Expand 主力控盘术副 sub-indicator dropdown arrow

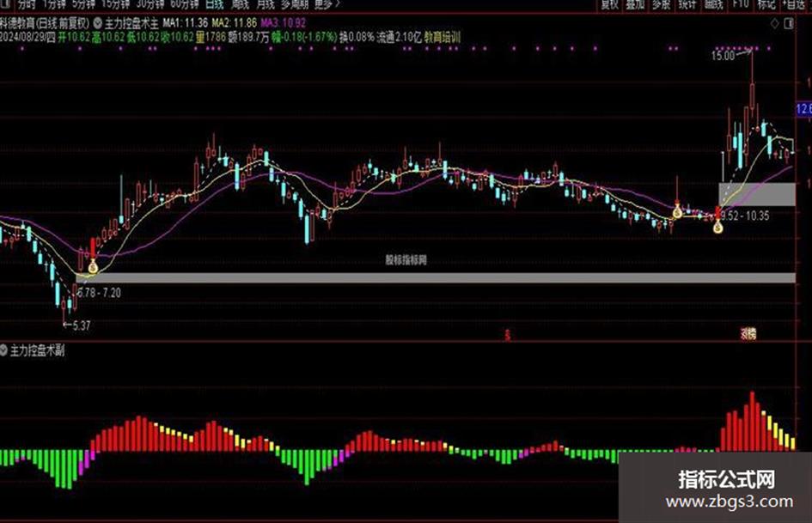[3, 350]
